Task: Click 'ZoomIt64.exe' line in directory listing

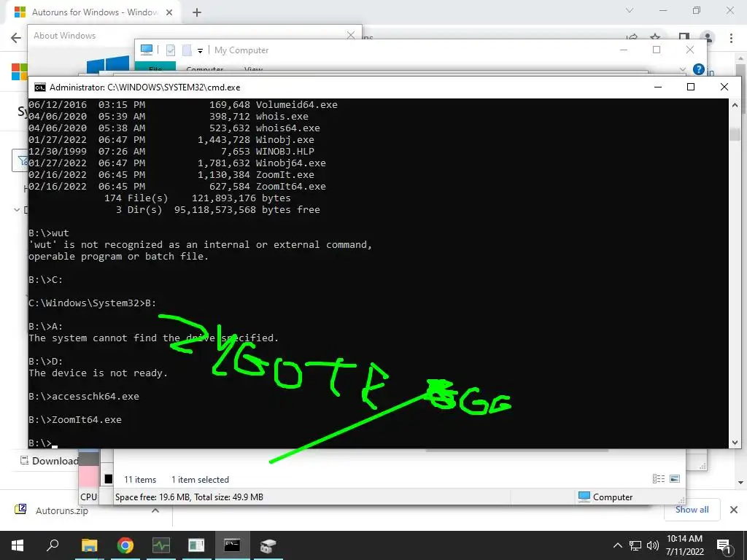Action: point(177,186)
